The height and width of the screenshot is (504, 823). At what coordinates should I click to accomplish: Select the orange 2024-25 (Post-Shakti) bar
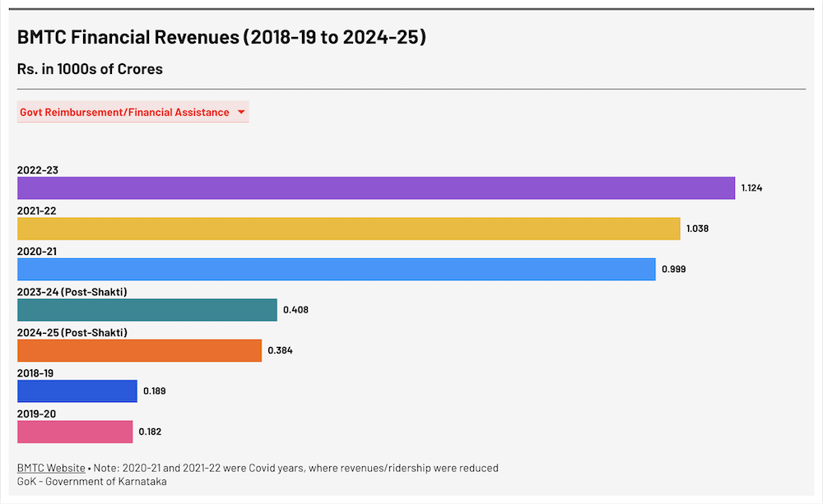pyautogui.click(x=139, y=350)
